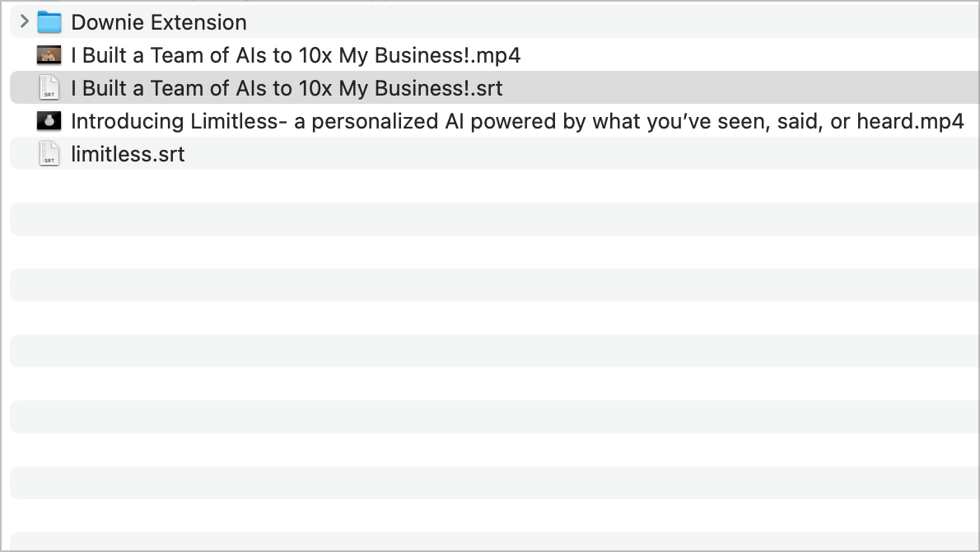980x552 pixels.
Task: Click empty space right of selected .srt filename
Action: pyautogui.click(x=740, y=87)
